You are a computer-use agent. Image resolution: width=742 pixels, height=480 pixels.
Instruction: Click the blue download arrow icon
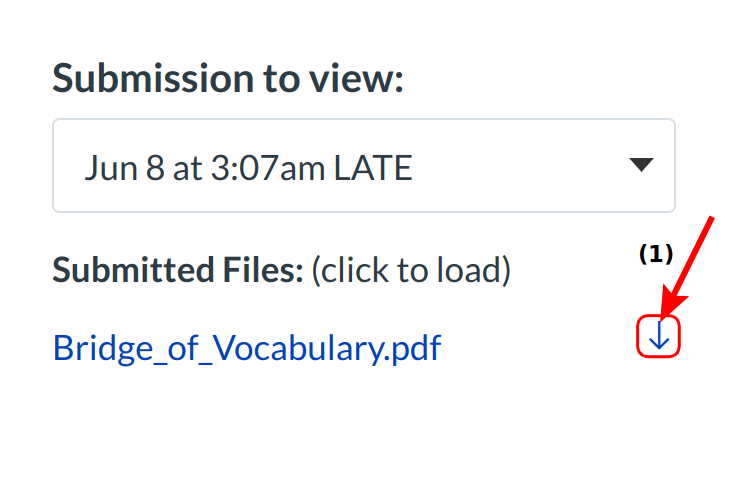[658, 339]
